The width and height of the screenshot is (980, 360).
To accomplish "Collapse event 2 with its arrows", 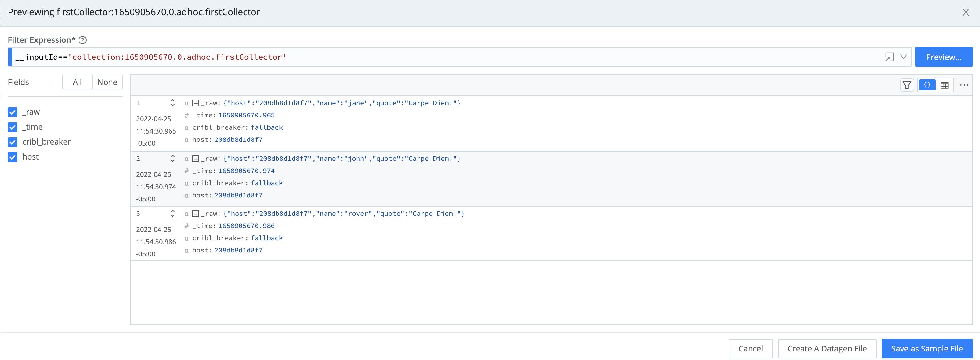I will 172,159.
